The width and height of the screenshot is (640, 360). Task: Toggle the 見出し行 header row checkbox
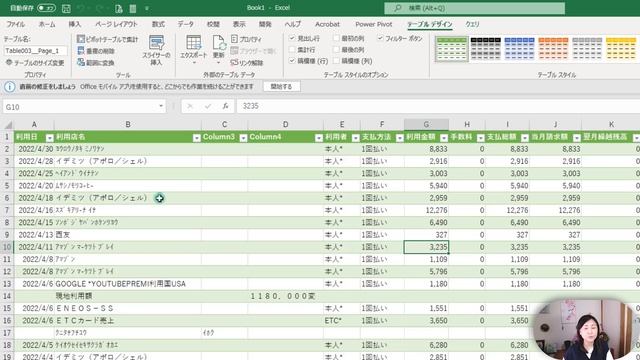click(292, 38)
